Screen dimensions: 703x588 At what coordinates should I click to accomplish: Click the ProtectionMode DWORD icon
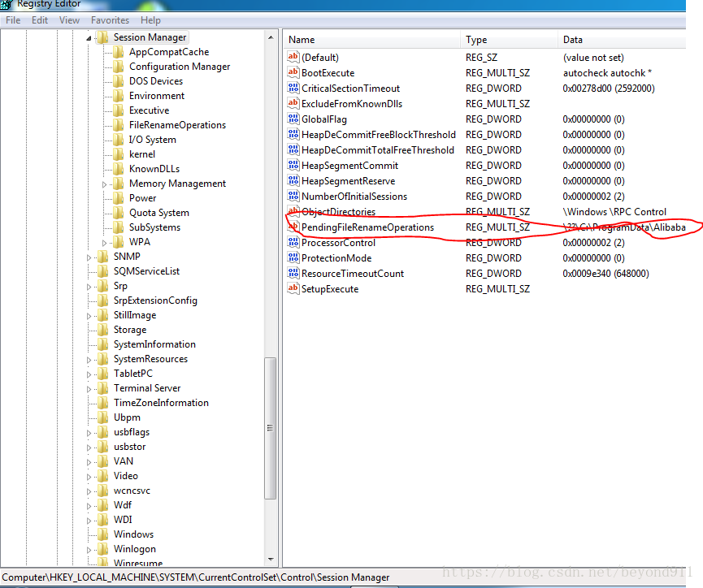point(293,257)
